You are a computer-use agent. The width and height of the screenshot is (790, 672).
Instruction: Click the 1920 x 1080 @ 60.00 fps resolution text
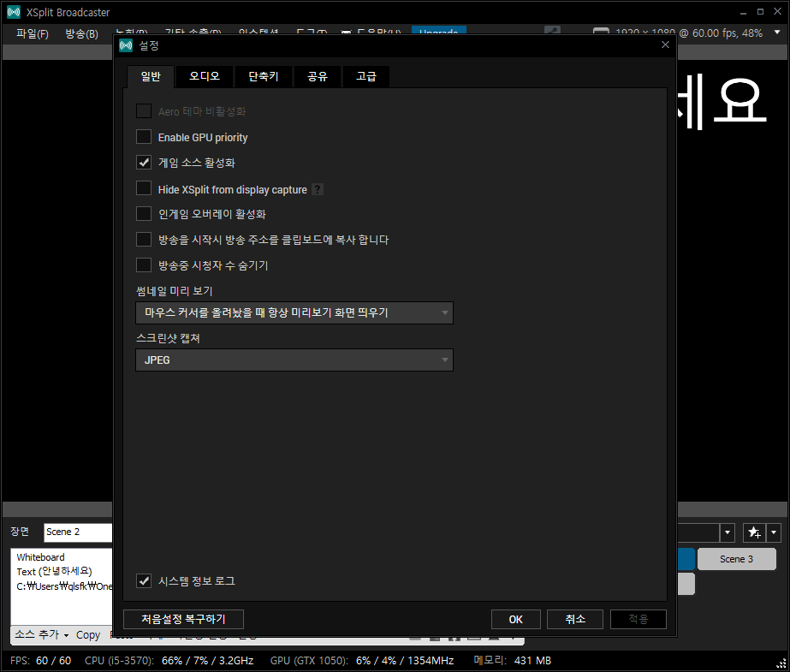pos(689,33)
